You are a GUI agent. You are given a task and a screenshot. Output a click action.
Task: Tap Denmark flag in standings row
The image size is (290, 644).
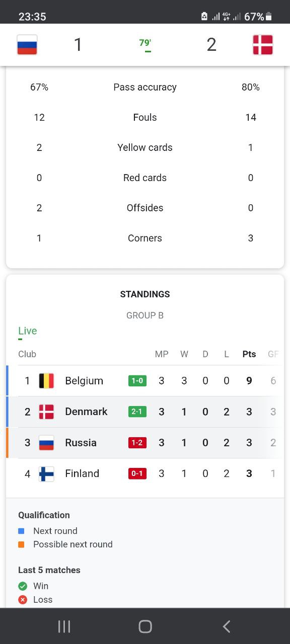click(46, 412)
